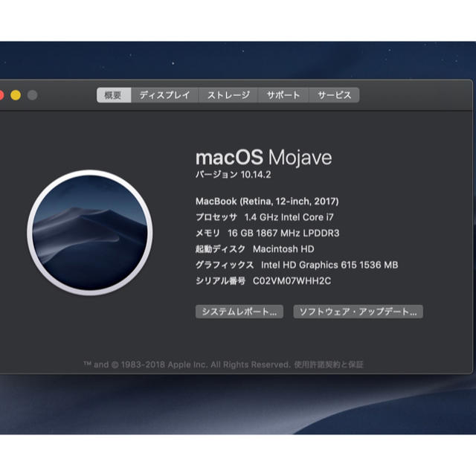Click the macOS Mojave title
Viewport: 476px width, 476px height.
coord(264,158)
